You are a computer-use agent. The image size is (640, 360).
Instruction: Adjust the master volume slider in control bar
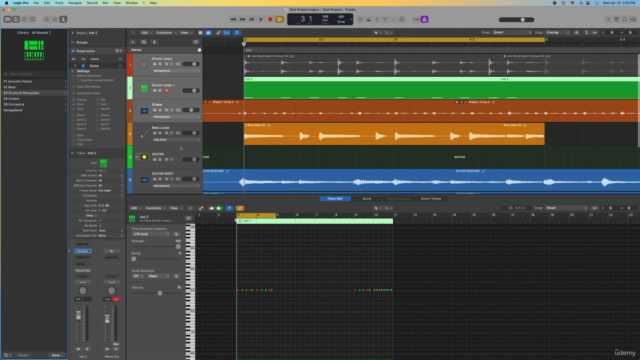tap(516, 20)
